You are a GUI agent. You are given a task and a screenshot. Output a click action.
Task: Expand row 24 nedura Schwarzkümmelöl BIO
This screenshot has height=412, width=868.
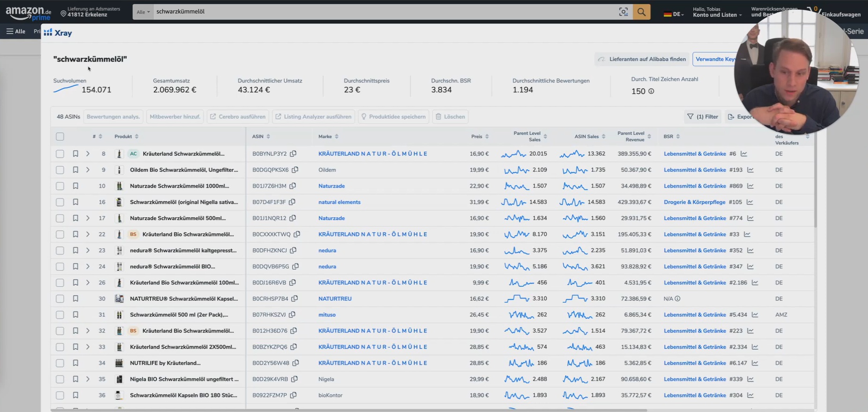click(x=88, y=266)
